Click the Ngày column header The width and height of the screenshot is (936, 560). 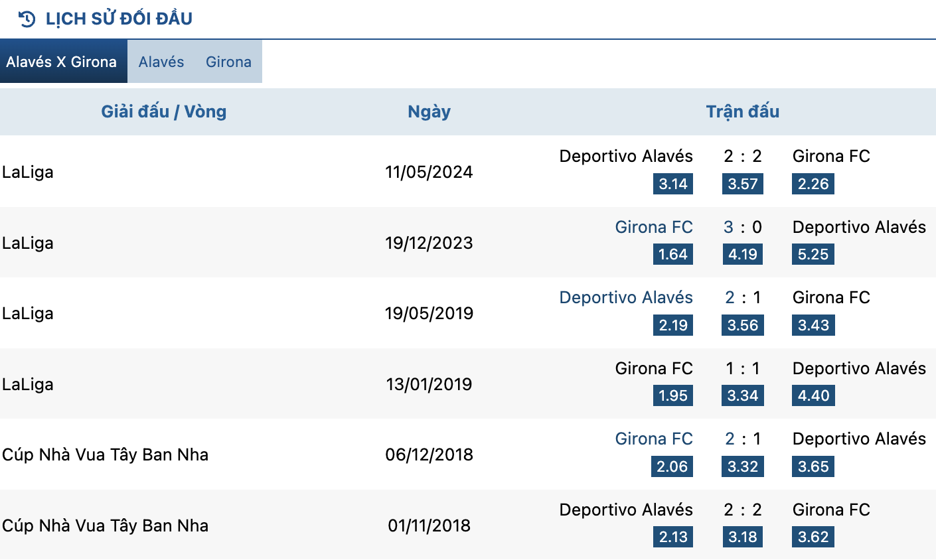[429, 111]
